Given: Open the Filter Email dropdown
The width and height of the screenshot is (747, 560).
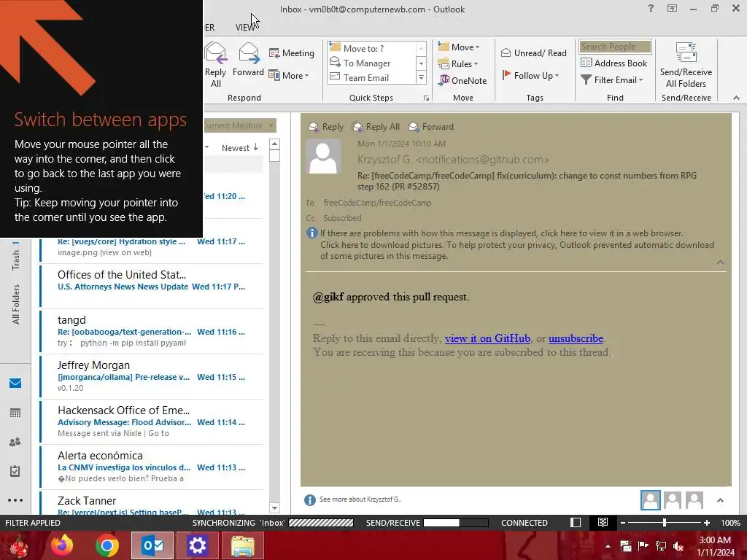Looking at the screenshot, I should point(612,80).
